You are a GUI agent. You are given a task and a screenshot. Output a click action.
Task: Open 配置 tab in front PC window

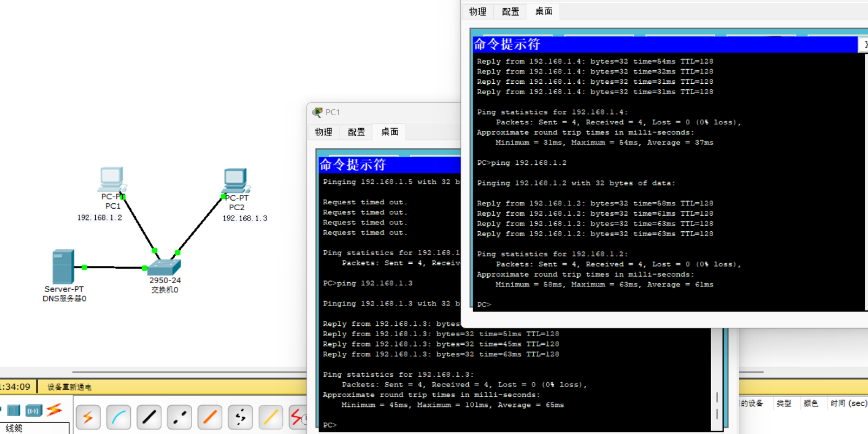tap(511, 11)
